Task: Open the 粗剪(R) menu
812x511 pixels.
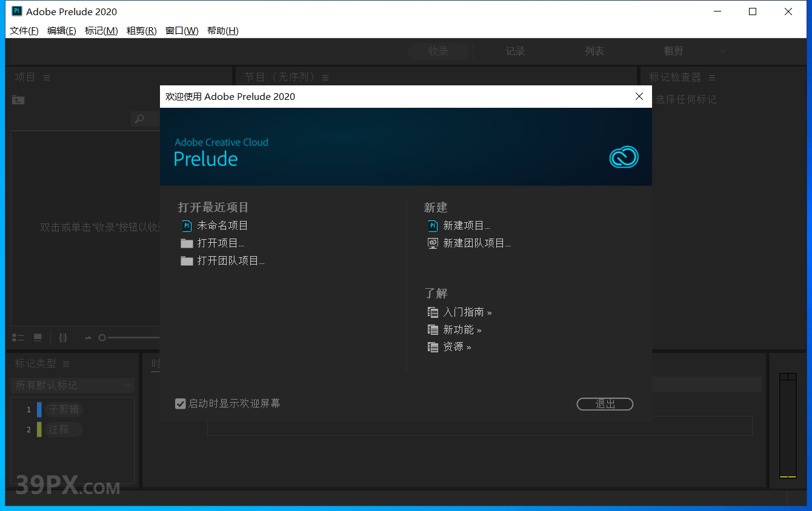Action: [x=141, y=31]
